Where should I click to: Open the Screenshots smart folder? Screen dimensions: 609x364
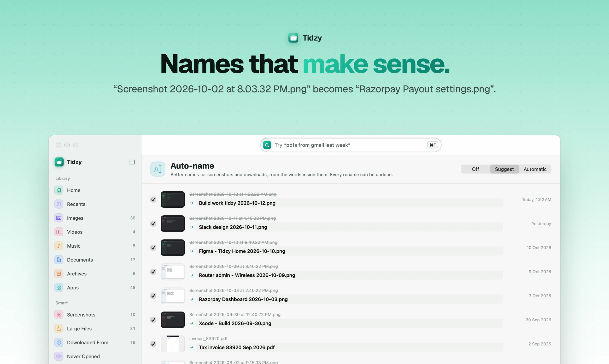[x=95, y=315]
